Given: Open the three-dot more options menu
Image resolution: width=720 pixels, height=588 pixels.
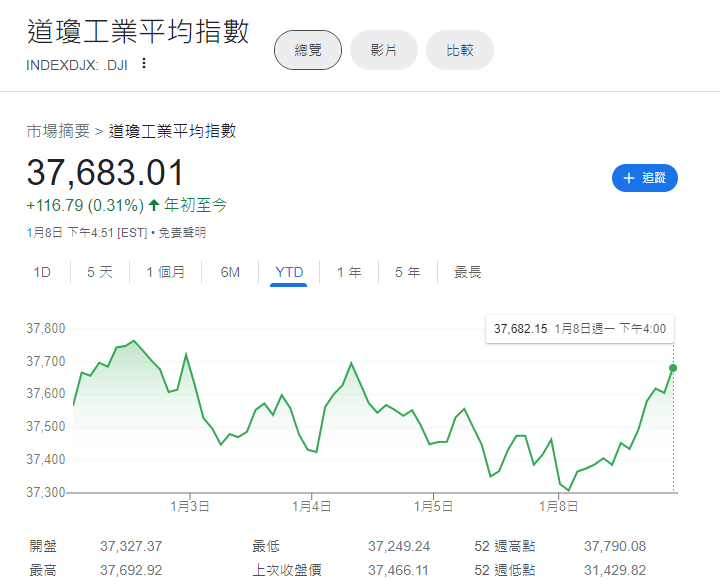Looking at the screenshot, I should coord(144,64).
